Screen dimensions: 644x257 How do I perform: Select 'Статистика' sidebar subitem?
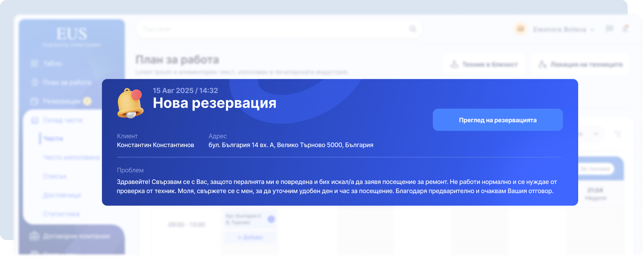[61, 214]
